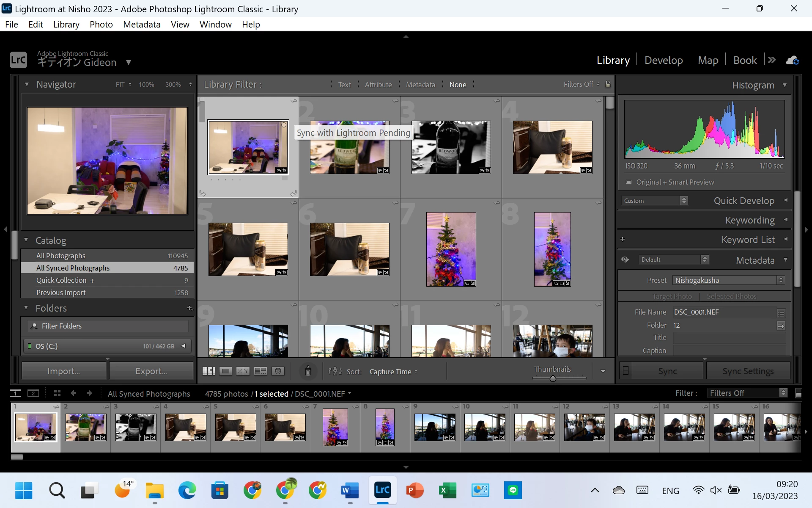Toggle the filter switch beside Filters Off

click(x=798, y=393)
